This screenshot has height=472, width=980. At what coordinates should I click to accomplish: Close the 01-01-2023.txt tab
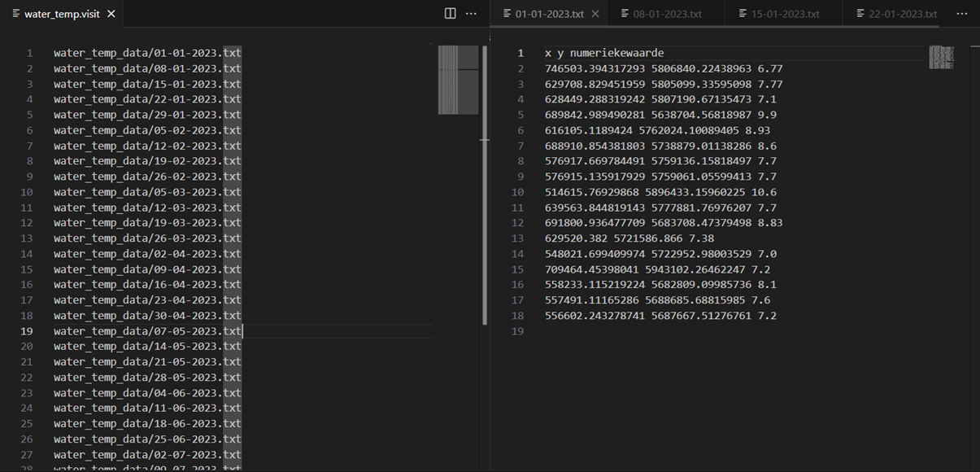tap(595, 14)
